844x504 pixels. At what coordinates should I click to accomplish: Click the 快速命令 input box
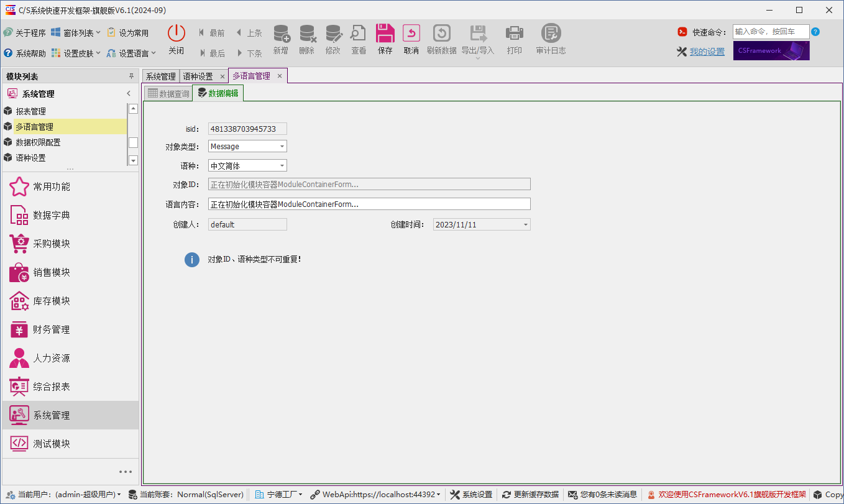(x=771, y=32)
